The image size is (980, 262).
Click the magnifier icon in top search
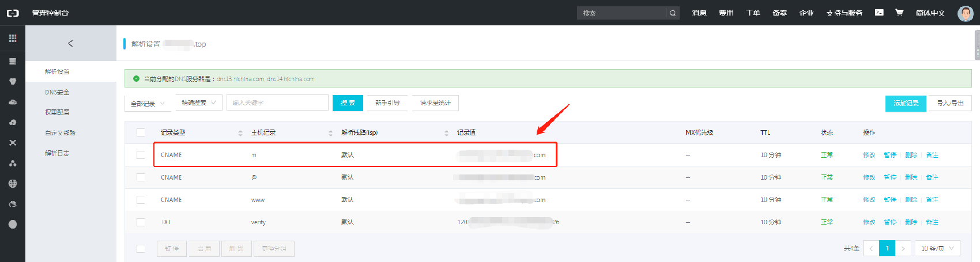tap(673, 13)
